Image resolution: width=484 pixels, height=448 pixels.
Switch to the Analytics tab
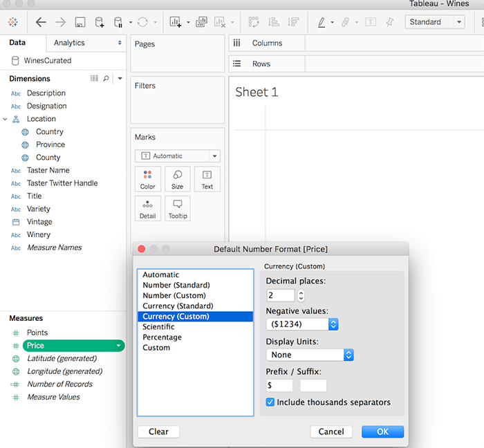[69, 43]
